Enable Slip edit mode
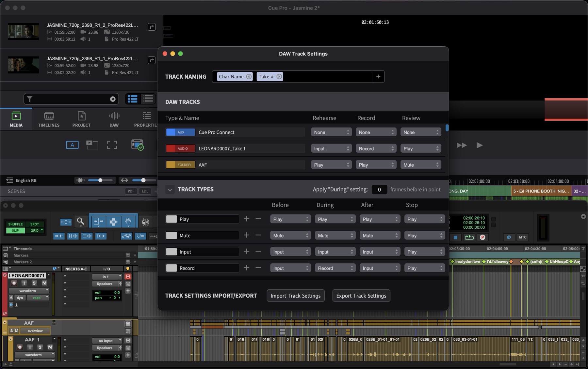The width and height of the screenshot is (588, 369). (15, 230)
